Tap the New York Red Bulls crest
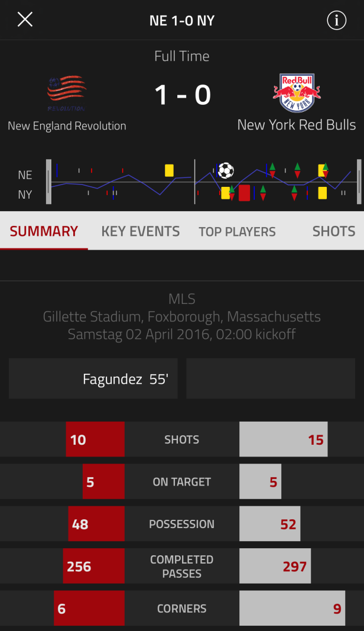Image resolution: width=364 pixels, height=631 pixels. pos(297,93)
